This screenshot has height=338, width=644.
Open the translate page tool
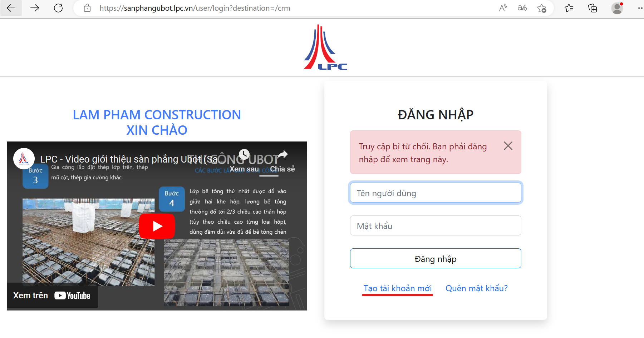522,8
